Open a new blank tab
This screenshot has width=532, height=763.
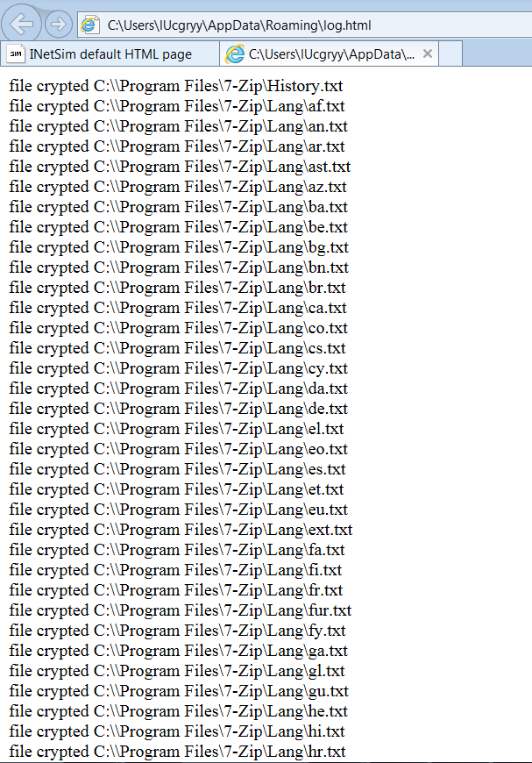450,54
